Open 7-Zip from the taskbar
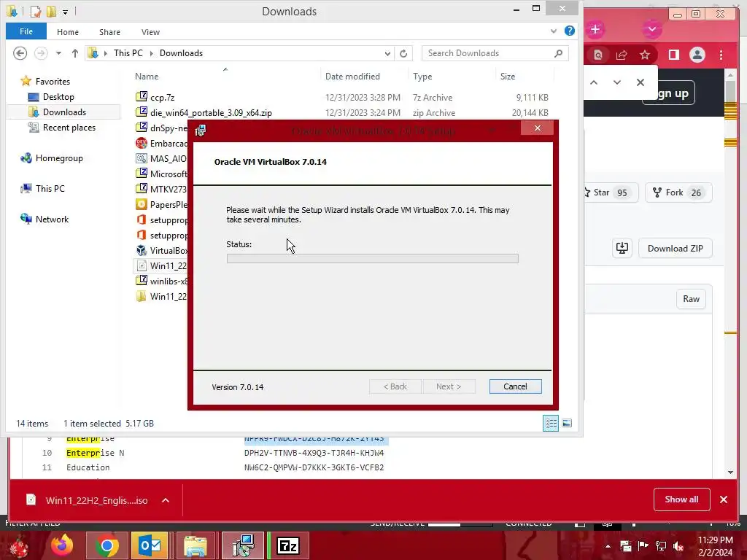The height and width of the screenshot is (560, 747). click(x=287, y=545)
